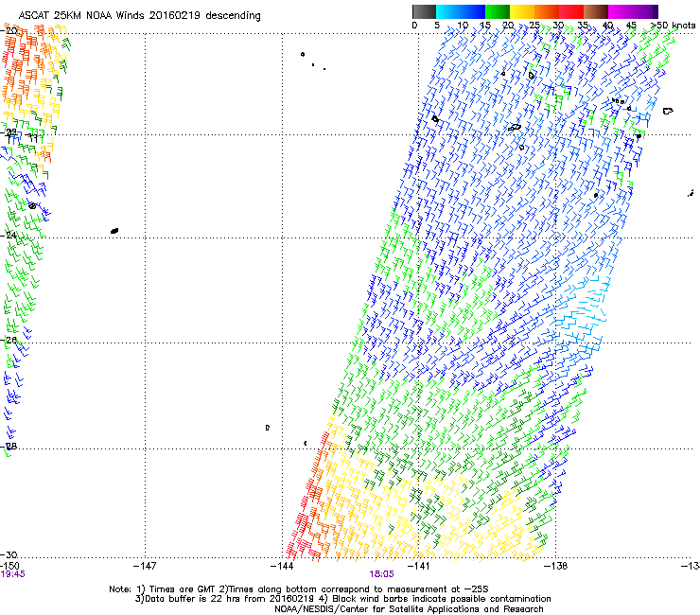700x615 pixels.
Task: Click the -144 longitude label
Action: [x=282, y=566]
